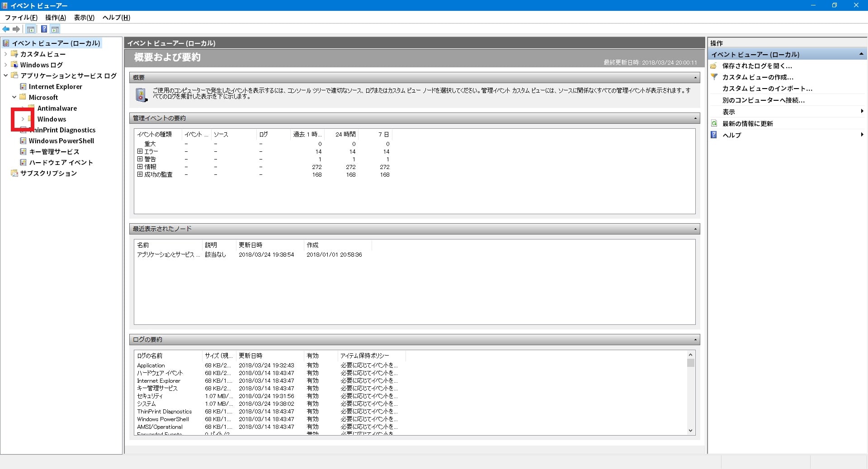Click the カスタム ビューの作成 filter icon
The image size is (868, 469).
[714, 77]
